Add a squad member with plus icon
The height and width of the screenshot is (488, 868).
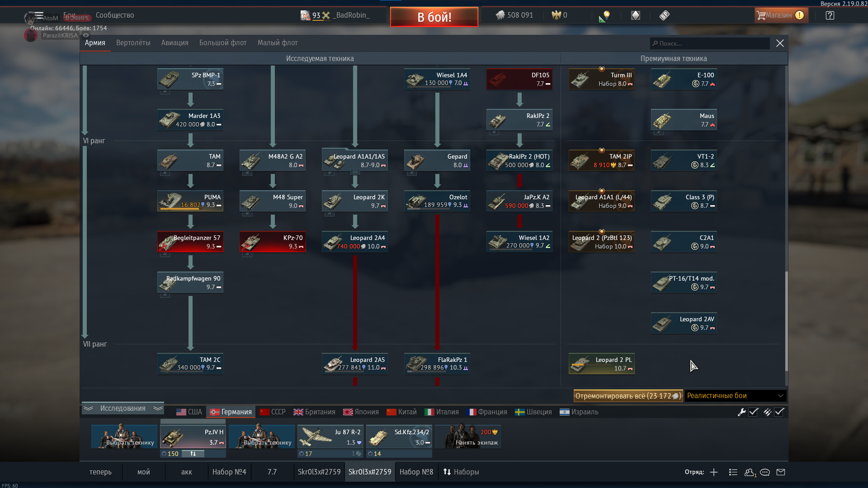(x=714, y=472)
